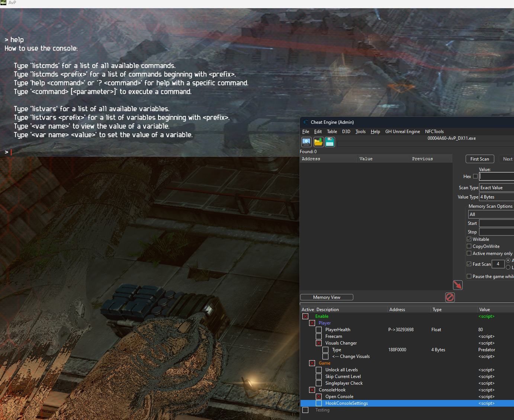Open the Memory View button
This screenshot has height=420, width=514.
(x=327, y=297)
